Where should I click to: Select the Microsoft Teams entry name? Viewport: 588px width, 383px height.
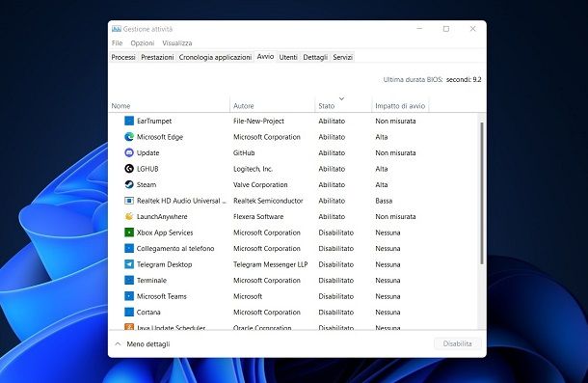[x=162, y=296]
